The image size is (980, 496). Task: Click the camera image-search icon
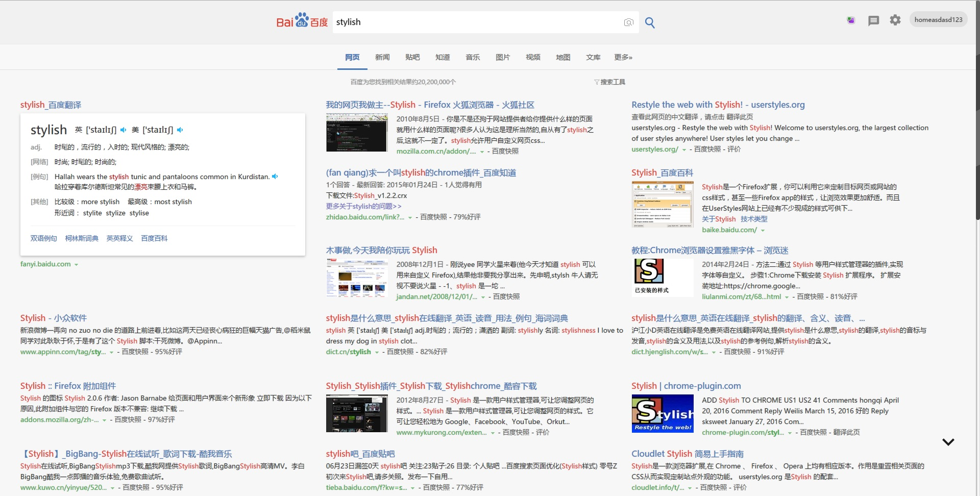click(x=628, y=22)
